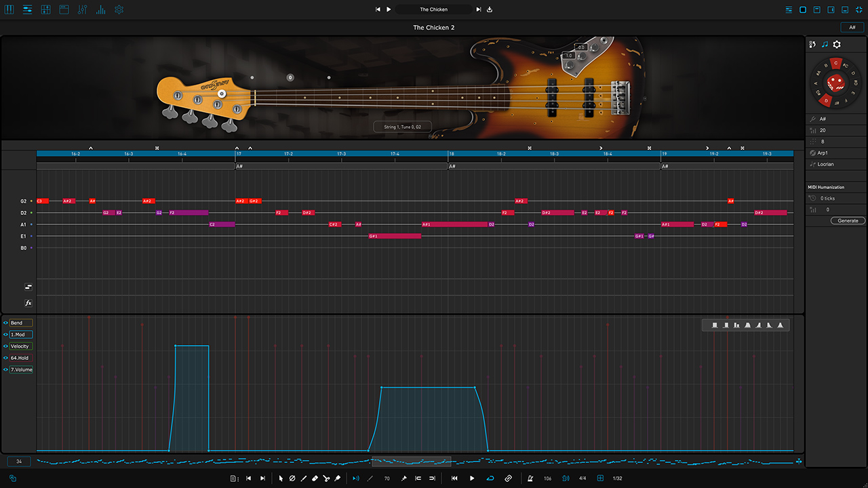
Task: Select note C on the key wheel
Action: [x=836, y=63]
